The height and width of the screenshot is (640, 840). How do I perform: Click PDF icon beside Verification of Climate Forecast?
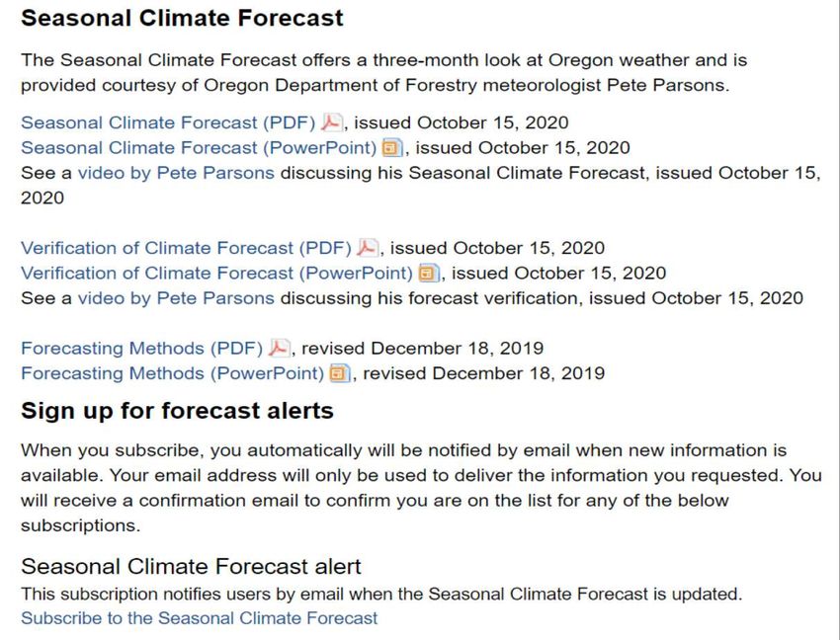368,248
